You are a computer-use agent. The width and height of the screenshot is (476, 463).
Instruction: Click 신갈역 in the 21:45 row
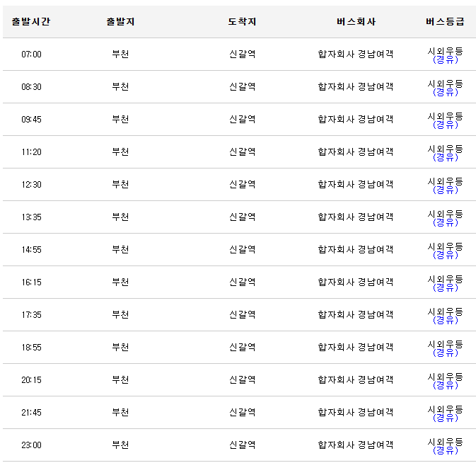tap(243, 412)
